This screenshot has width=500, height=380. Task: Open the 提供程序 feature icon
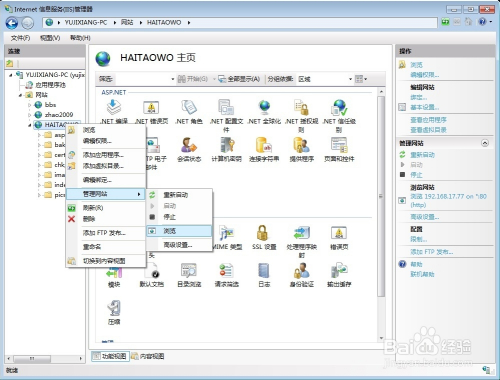coord(301,145)
